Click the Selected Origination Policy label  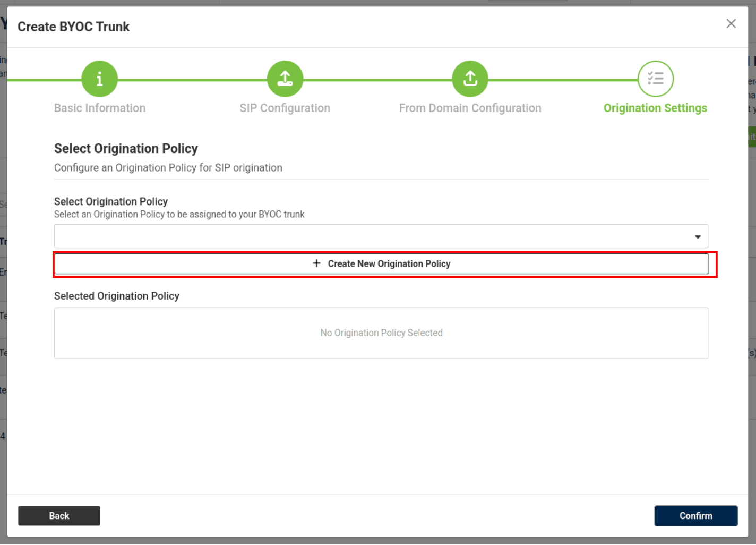117,296
